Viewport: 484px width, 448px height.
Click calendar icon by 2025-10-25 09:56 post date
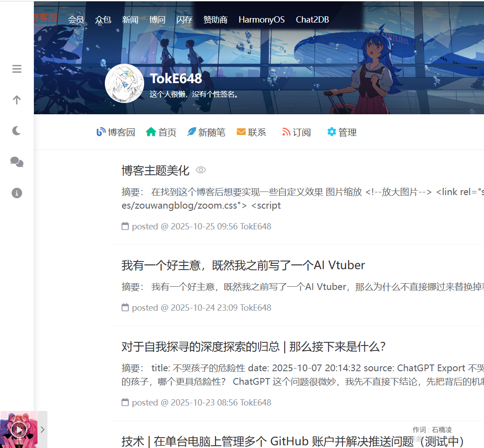[125, 226]
